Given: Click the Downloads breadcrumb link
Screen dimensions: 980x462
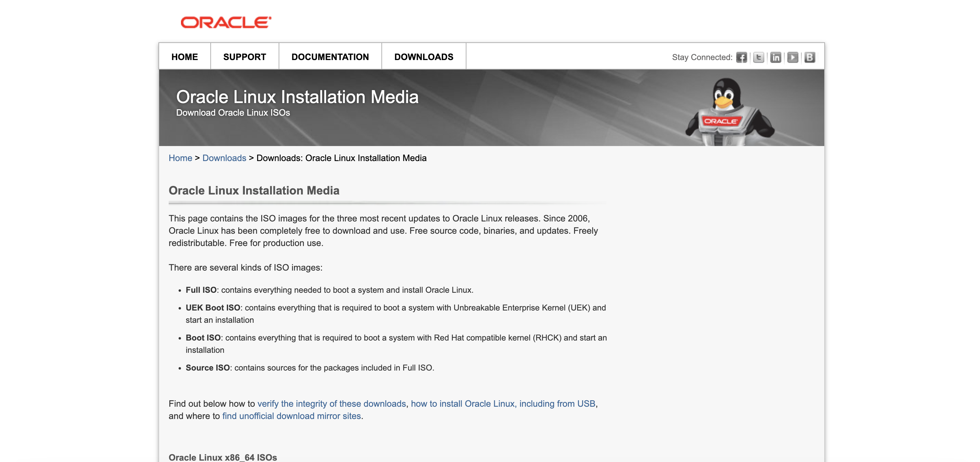Looking at the screenshot, I should tap(224, 158).
